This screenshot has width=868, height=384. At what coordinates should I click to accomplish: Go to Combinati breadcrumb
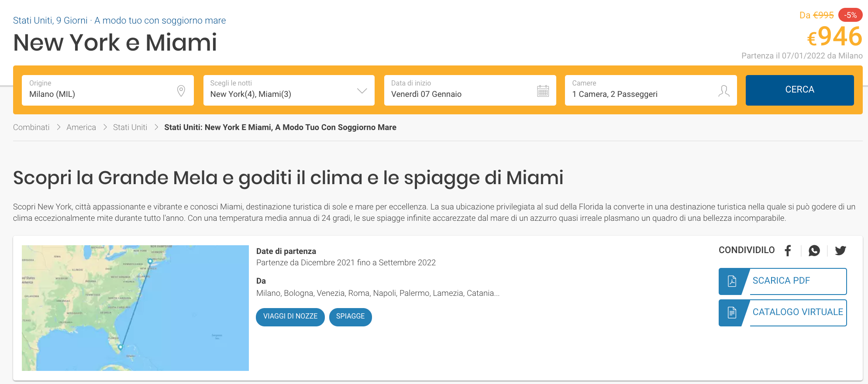click(31, 127)
